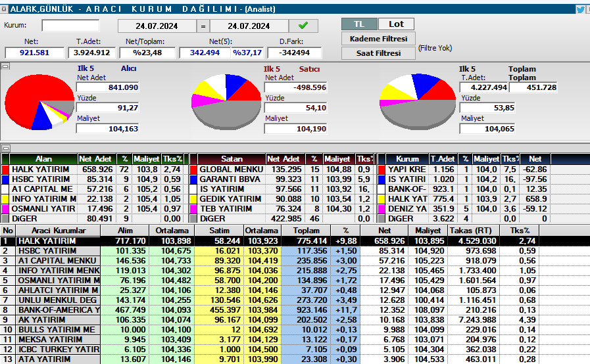The width and height of the screenshot is (590, 364).
Task: Select row INFO YATIRIM MENK
Action: point(295,270)
